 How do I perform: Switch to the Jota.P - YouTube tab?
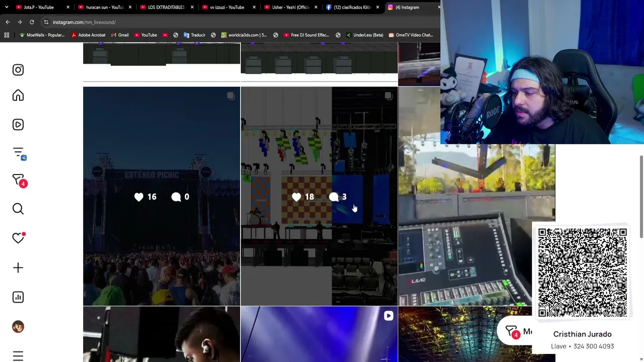(x=42, y=8)
